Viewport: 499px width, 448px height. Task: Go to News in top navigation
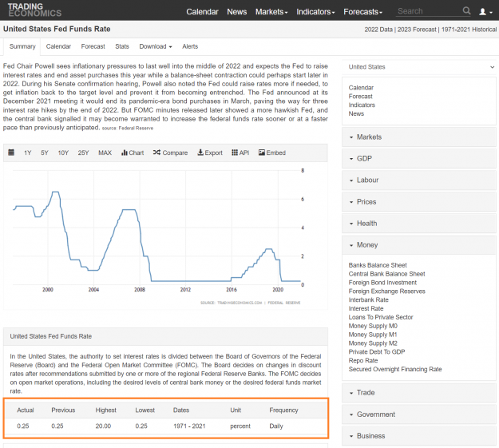coord(237,12)
